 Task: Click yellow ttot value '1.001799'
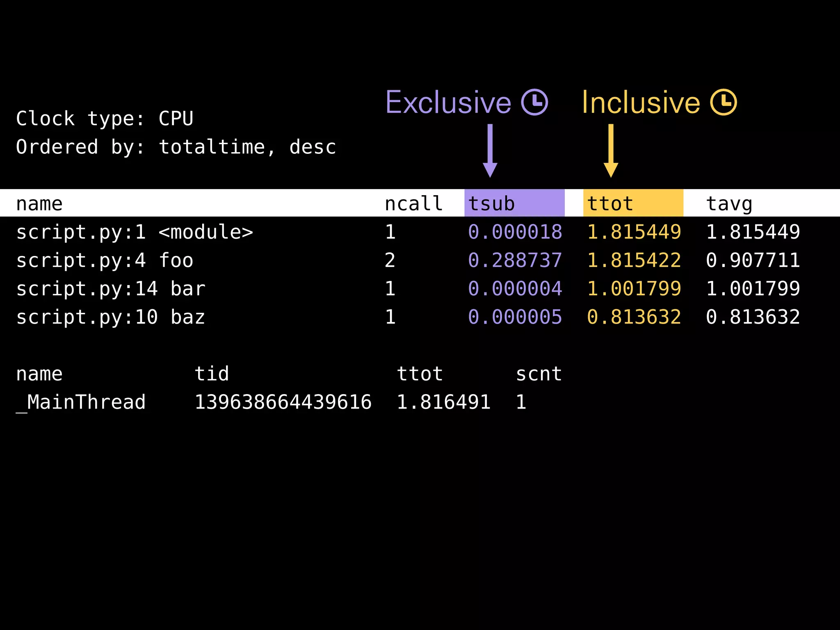coord(634,289)
